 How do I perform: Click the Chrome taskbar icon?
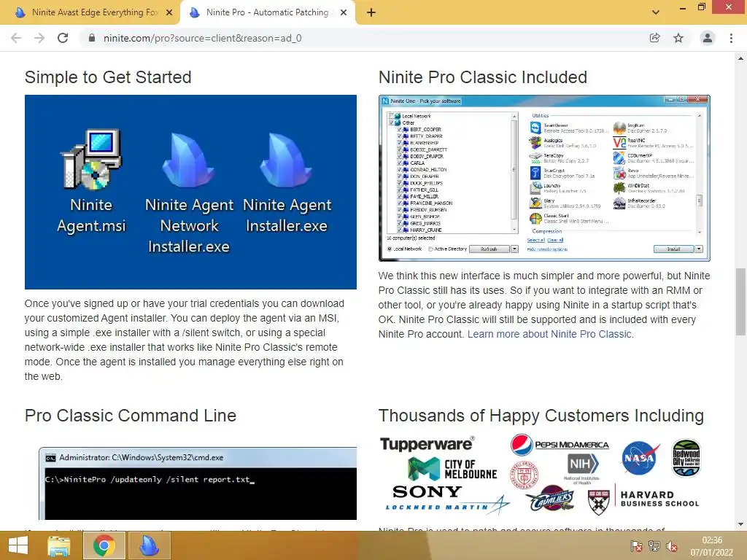pos(104,545)
